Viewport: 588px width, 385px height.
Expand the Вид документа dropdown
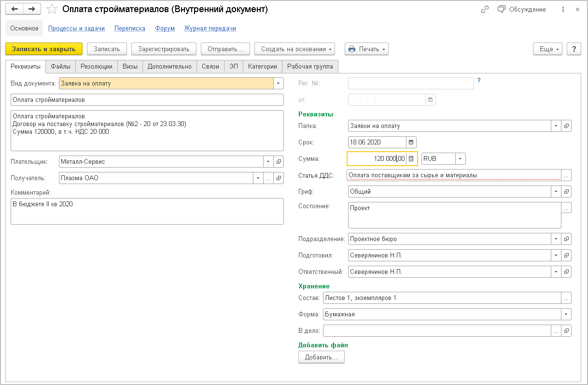tap(279, 84)
